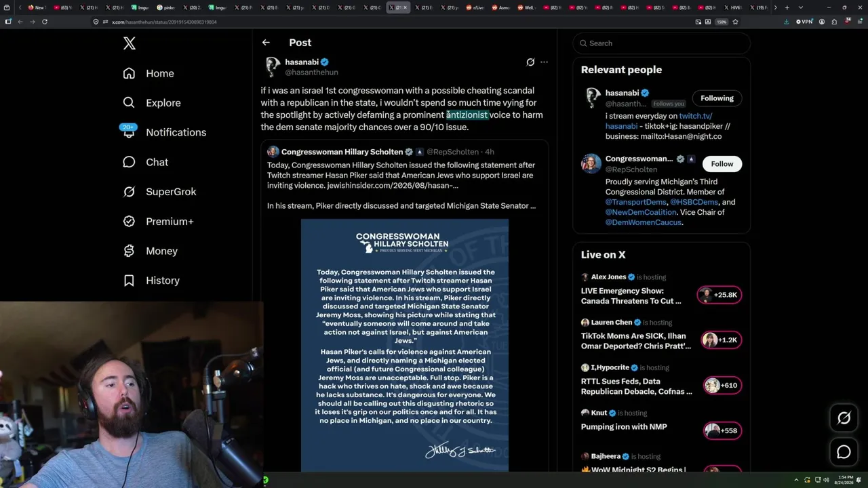Open the @NewDemCoalition mention link
868x488 pixels.
(641, 212)
